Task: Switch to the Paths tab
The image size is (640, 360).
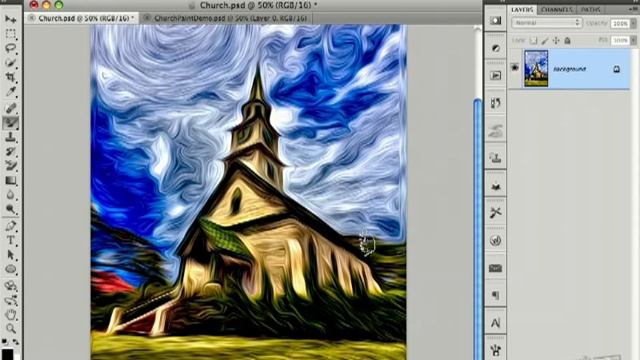Action: pyautogui.click(x=591, y=9)
